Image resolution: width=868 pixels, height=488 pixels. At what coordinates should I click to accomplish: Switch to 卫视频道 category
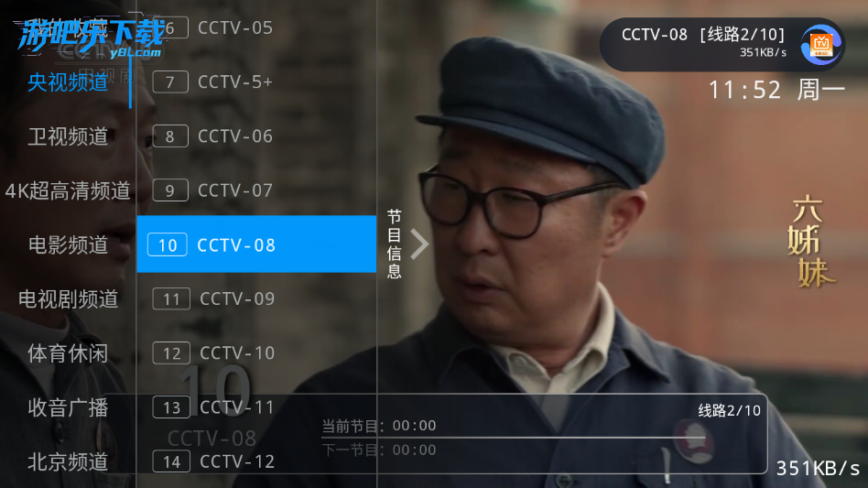(x=68, y=136)
